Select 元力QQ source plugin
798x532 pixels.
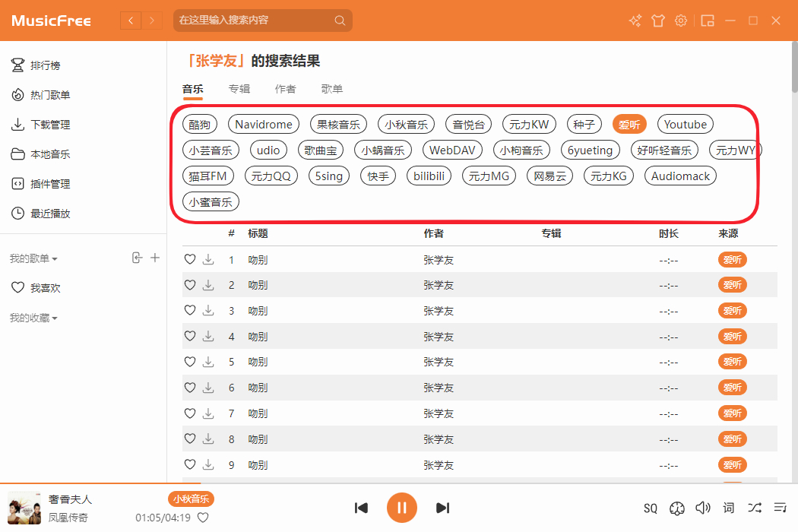click(271, 176)
